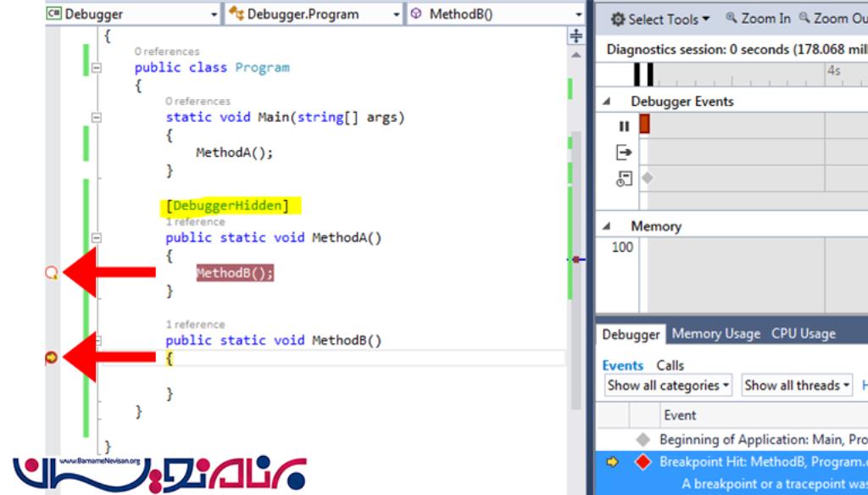Open the Show all categories dropdown

click(x=668, y=386)
